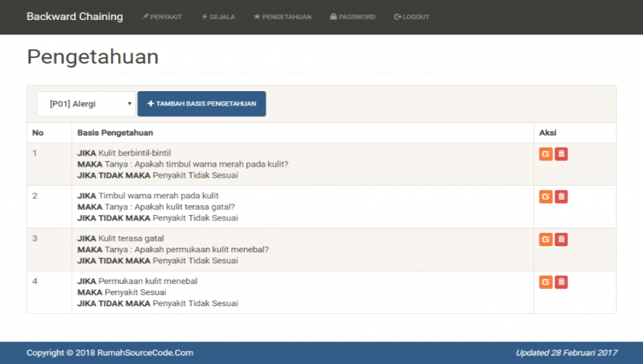Viewport: 643px width, 364px height.
Task: Click 'JIKA Kulit berbintil-bintil' text
Action: pos(124,153)
